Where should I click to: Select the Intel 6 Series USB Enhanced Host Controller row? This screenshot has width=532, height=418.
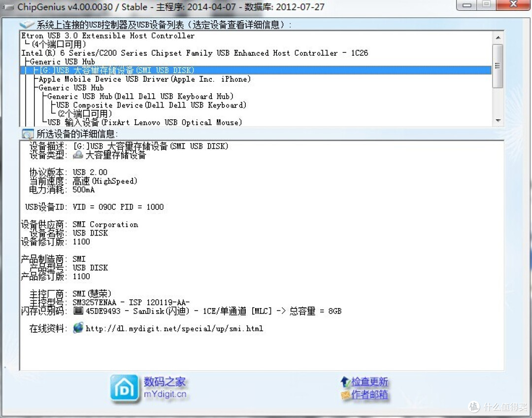(x=195, y=53)
